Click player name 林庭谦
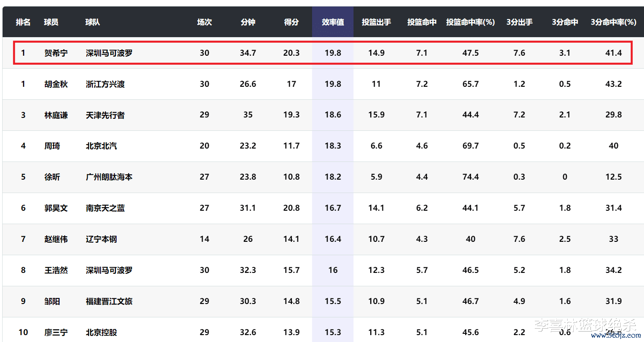The height and width of the screenshot is (342, 644). point(56,115)
